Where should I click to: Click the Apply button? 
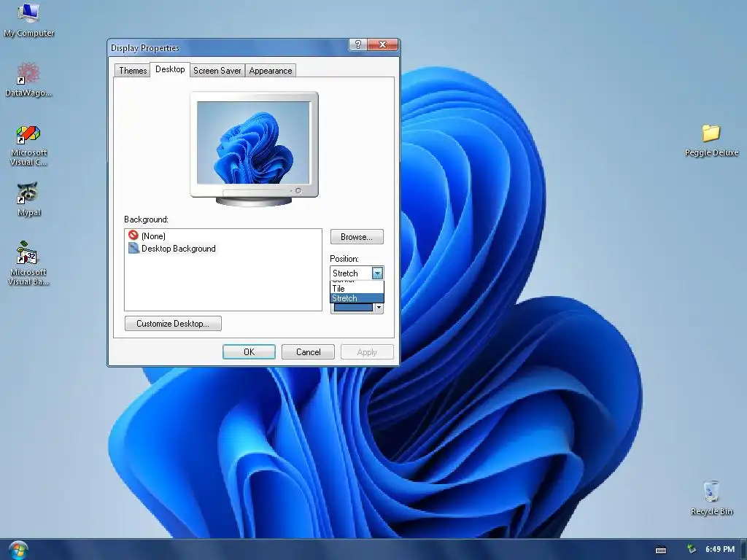click(x=367, y=352)
